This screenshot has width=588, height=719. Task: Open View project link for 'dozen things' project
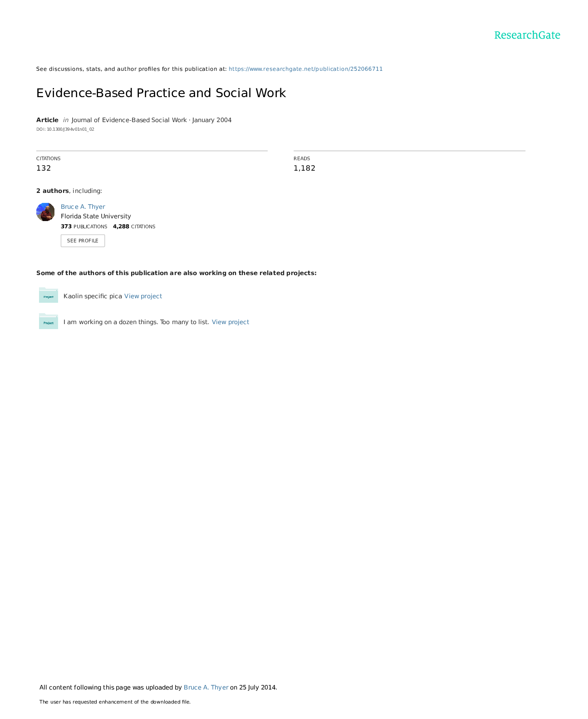click(230, 322)
